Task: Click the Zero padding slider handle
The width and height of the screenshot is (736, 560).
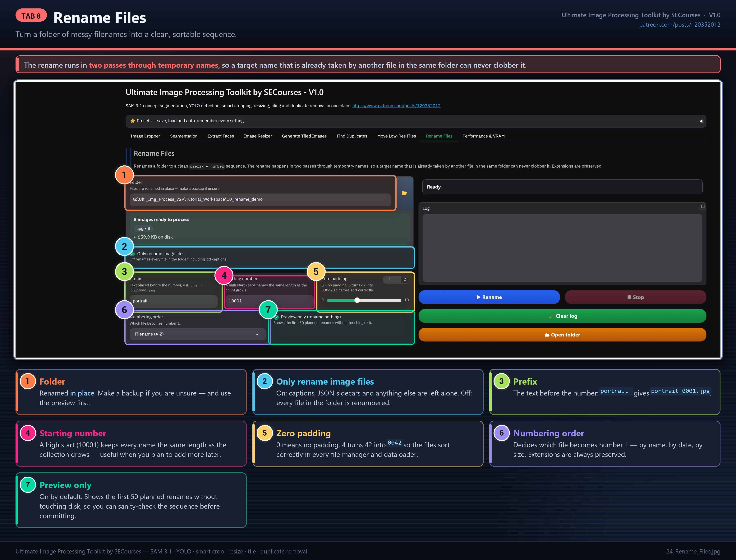Action: click(357, 300)
